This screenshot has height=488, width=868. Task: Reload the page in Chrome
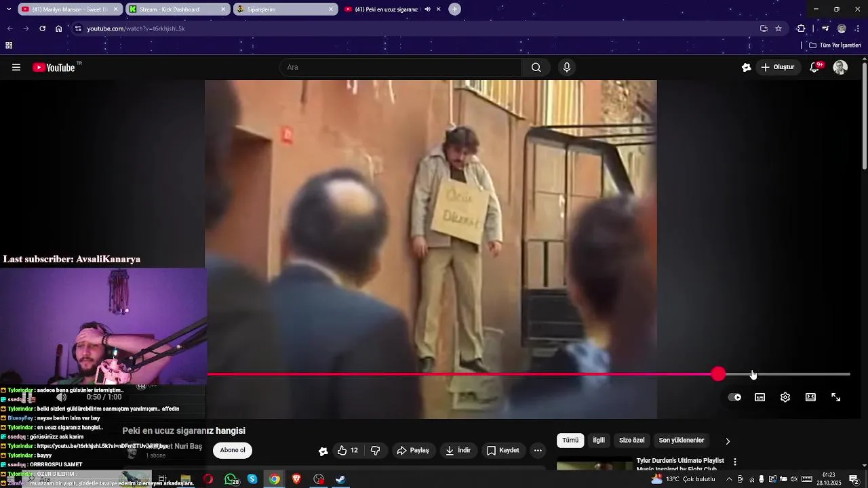[x=42, y=28]
